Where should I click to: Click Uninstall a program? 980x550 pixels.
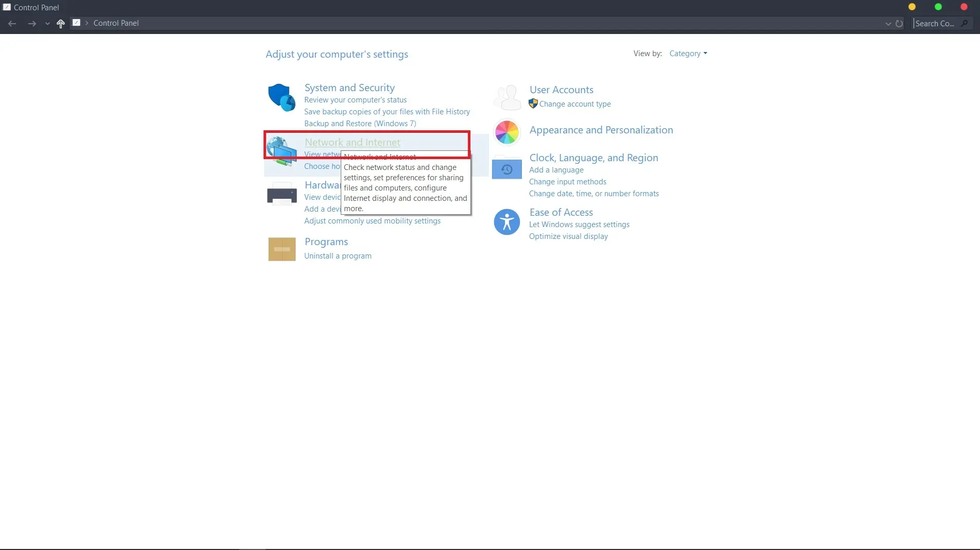pos(338,256)
